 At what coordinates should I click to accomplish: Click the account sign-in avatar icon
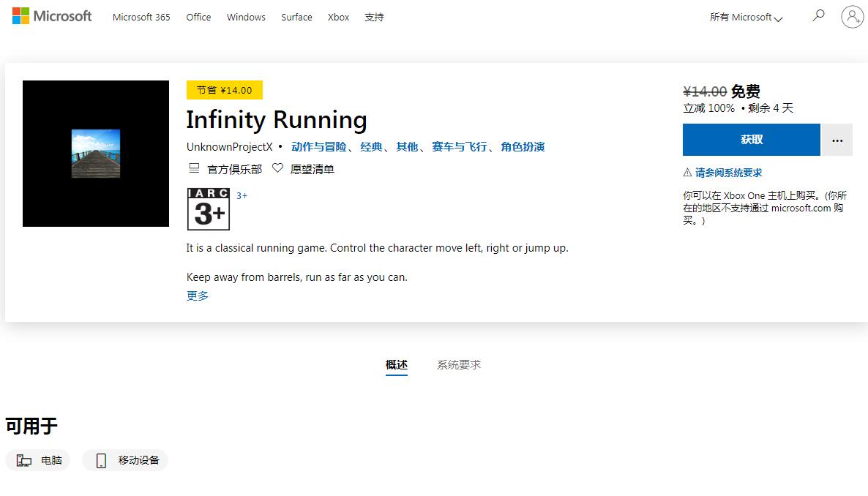point(852,17)
